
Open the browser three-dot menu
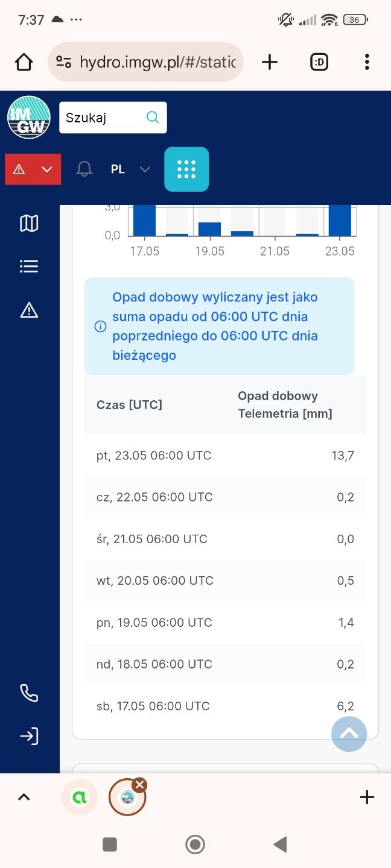[367, 62]
